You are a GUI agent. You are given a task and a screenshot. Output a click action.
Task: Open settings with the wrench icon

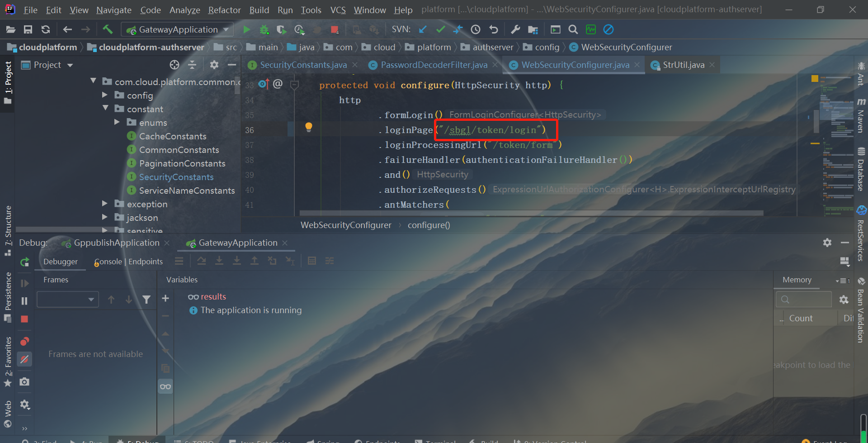(515, 29)
